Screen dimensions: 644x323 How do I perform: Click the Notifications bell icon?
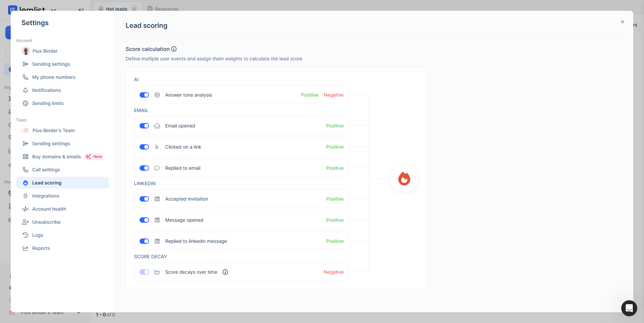point(25,90)
